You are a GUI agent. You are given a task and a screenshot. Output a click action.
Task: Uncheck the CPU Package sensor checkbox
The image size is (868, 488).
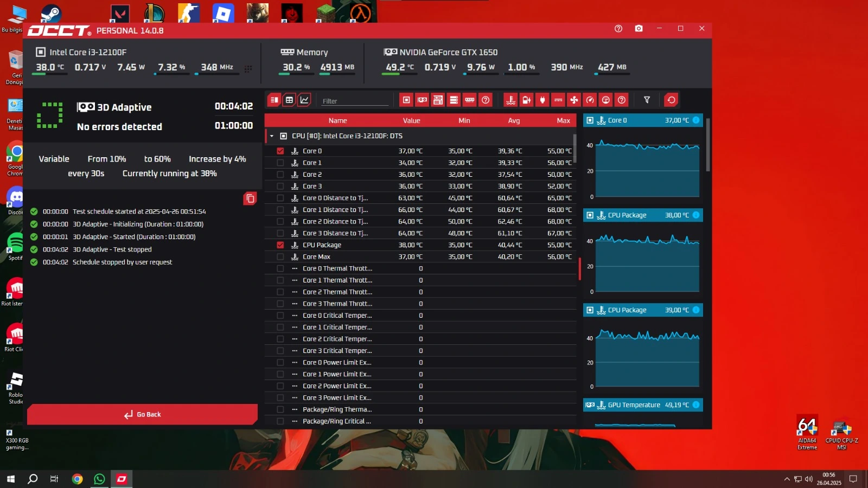pos(280,245)
